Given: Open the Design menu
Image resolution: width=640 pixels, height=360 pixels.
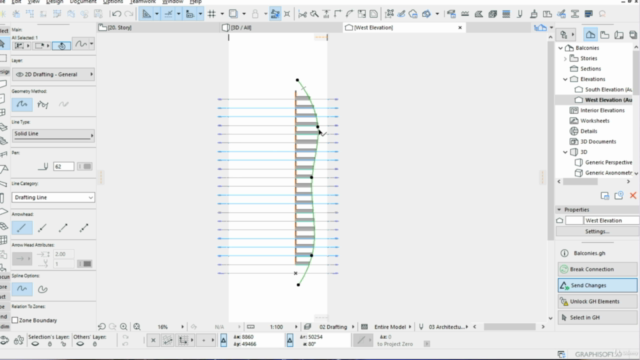Looking at the screenshot, I should 54,2.
